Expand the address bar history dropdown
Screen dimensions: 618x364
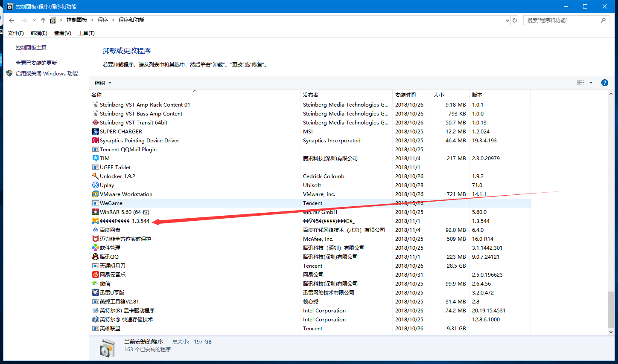pyautogui.click(x=507, y=20)
